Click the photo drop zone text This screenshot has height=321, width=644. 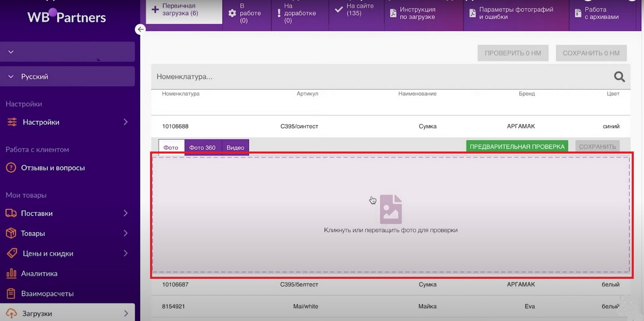(391, 230)
